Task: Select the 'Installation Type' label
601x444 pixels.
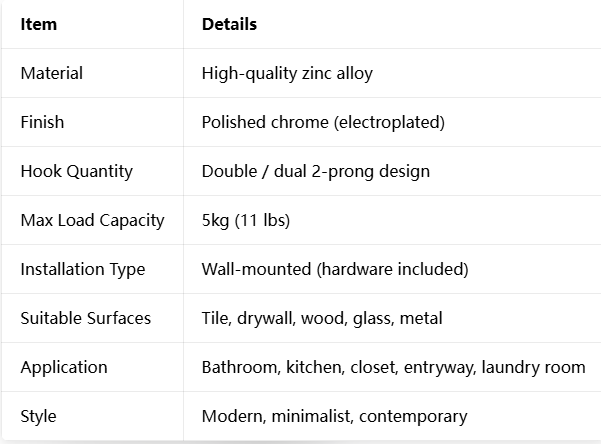Action: (x=83, y=269)
